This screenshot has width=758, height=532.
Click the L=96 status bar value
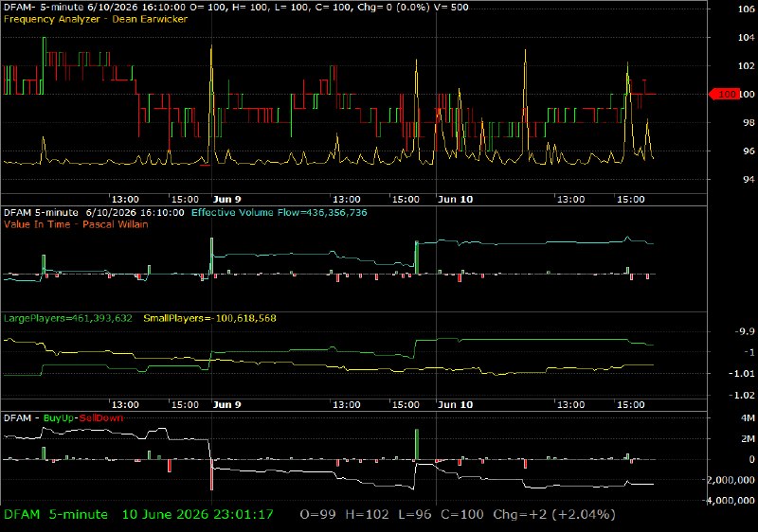415,515
